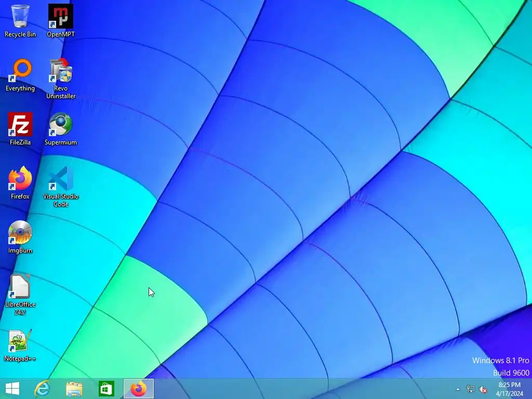The height and width of the screenshot is (399, 532).
Task: Select the ImgBurn desktop shortcut
Action: pos(20,237)
